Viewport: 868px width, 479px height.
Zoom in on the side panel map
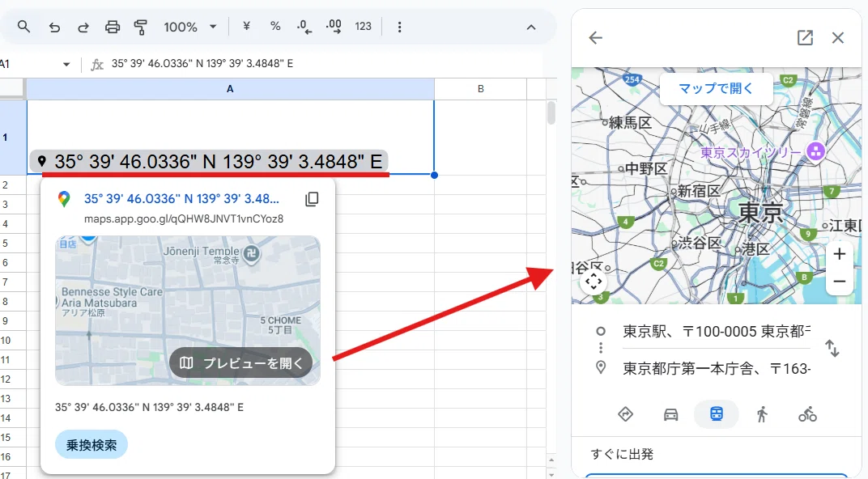(839, 254)
